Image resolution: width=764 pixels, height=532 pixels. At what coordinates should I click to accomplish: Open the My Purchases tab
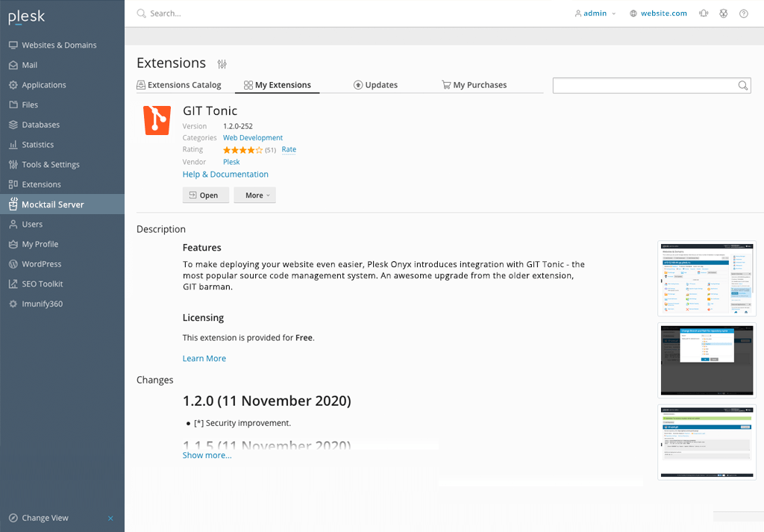pyautogui.click(x=474, y=85)
